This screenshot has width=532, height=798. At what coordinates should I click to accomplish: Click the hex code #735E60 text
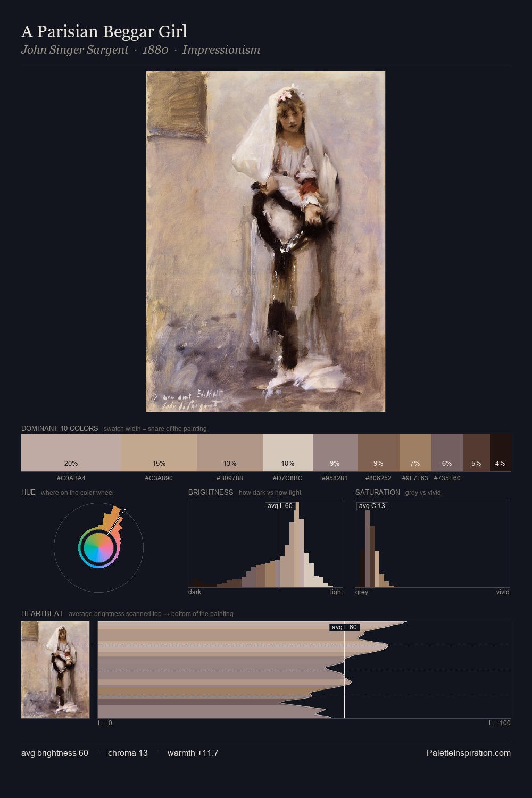[447, 478]
